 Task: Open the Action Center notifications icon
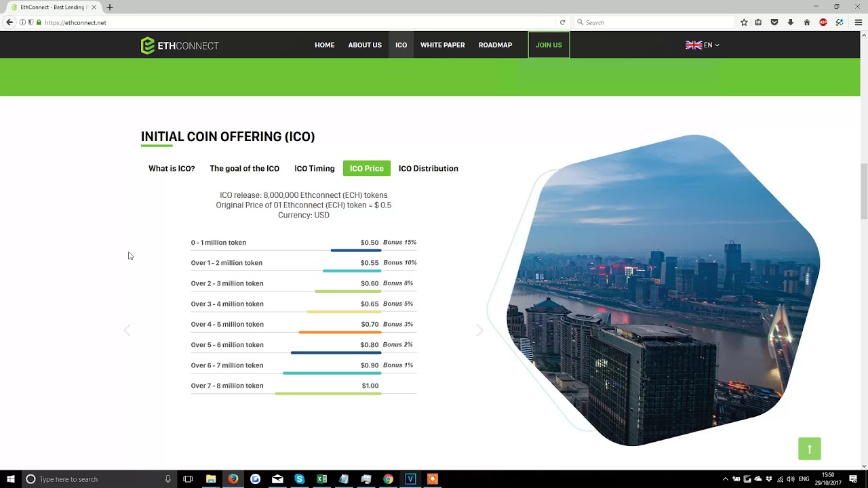coord(853,479)
